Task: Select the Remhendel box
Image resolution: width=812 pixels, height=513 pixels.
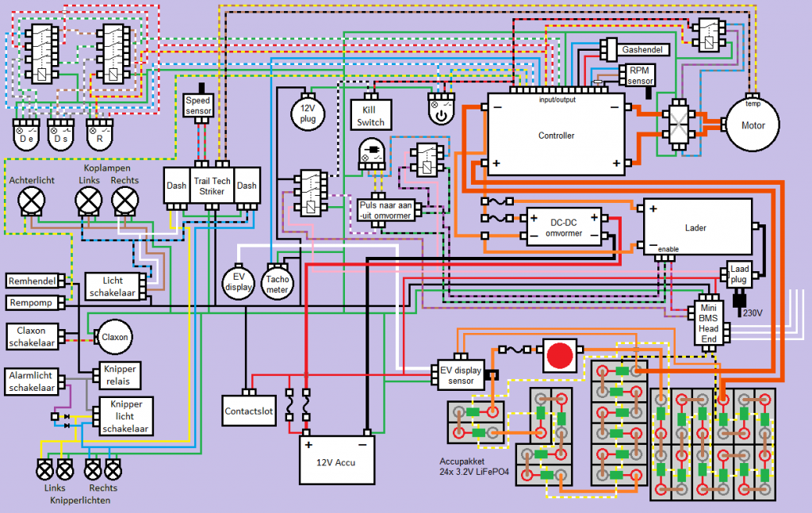Action: tap(32, 281)
